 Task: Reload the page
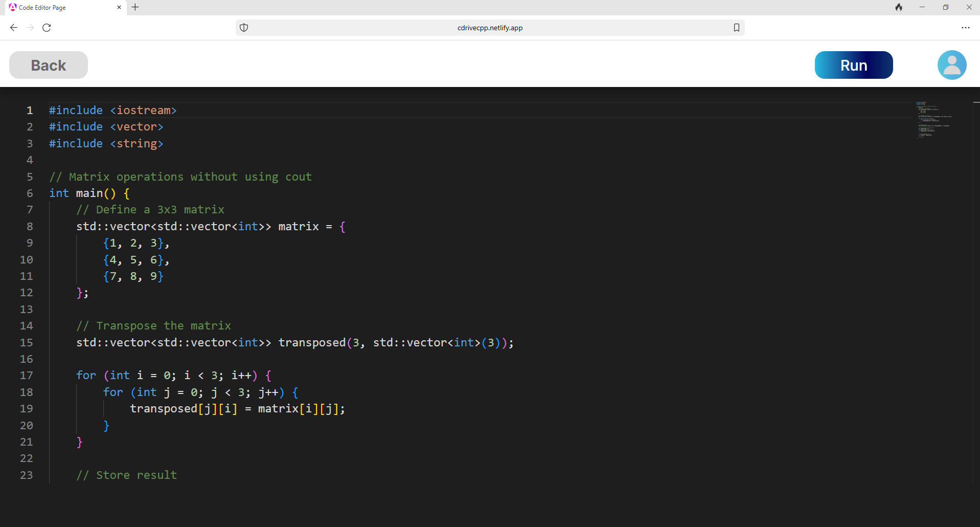coord(47,28)
